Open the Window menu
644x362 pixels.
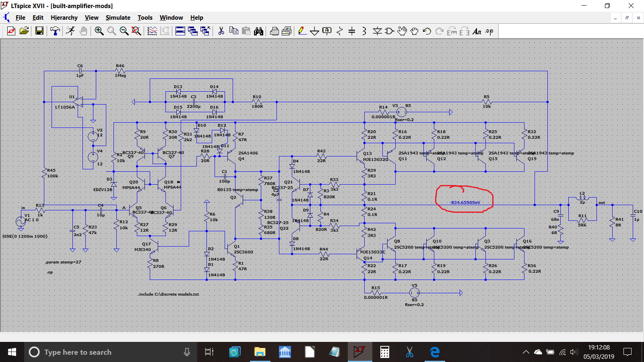pos(171,18)
